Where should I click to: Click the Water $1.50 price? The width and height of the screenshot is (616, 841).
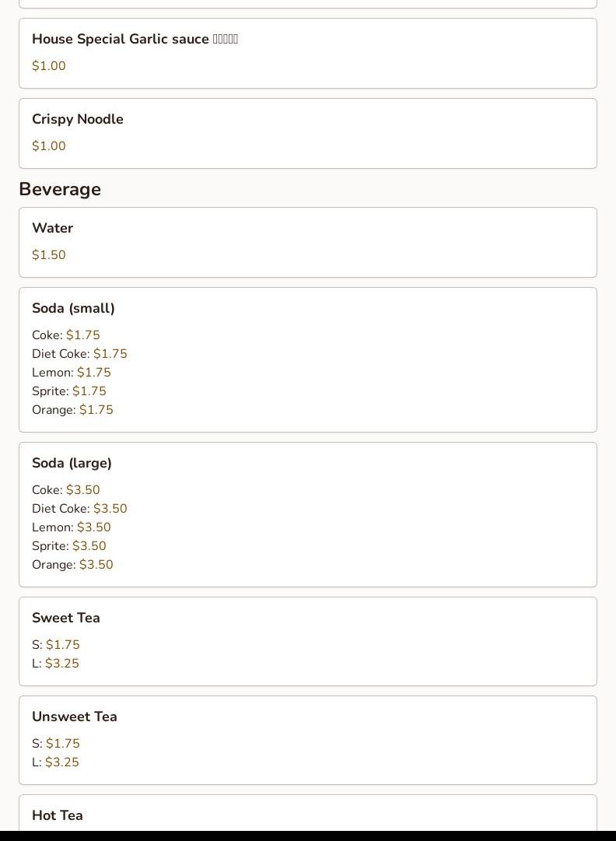point(49,255)
